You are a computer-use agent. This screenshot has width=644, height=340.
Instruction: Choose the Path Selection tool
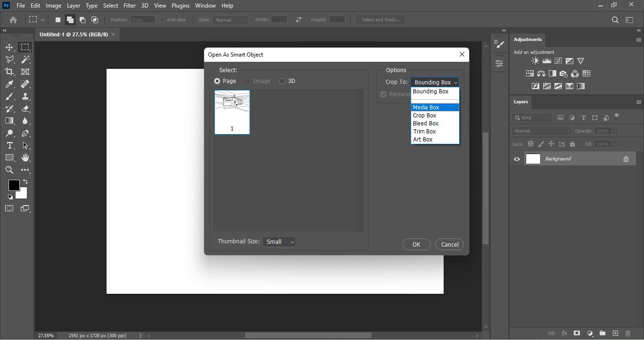click(25, 145)
